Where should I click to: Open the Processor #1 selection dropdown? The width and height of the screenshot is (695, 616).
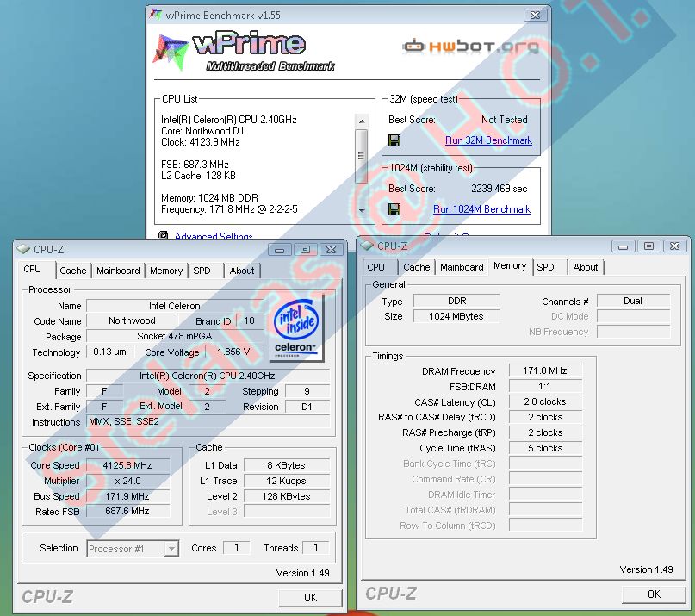(133, 549)
